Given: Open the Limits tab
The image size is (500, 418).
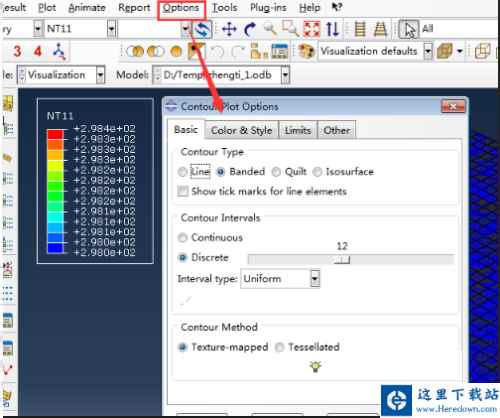Looking at the screenshot, I should coord(298,130).
